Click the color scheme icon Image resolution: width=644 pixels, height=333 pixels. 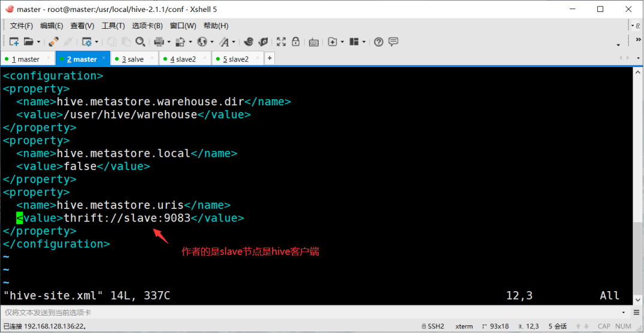pos(180,41)
